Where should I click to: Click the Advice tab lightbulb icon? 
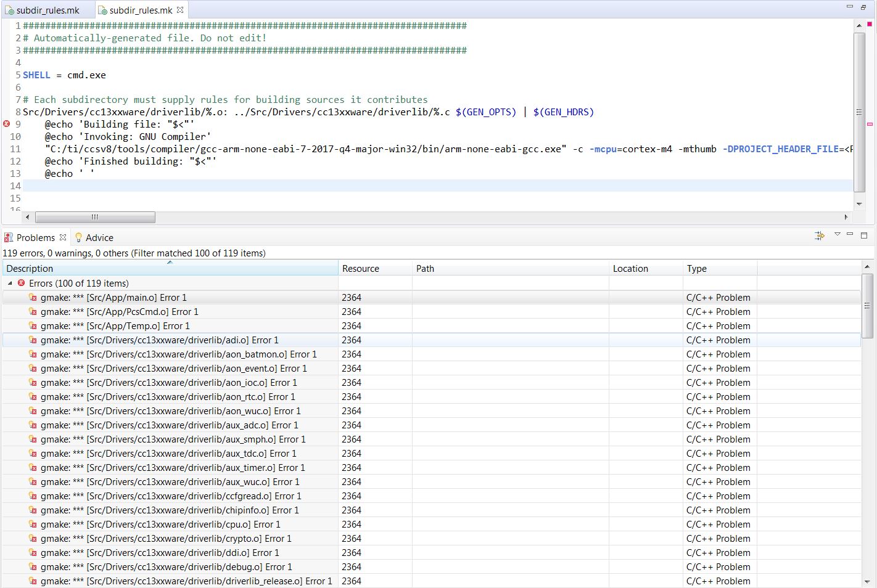coord(78,237)
